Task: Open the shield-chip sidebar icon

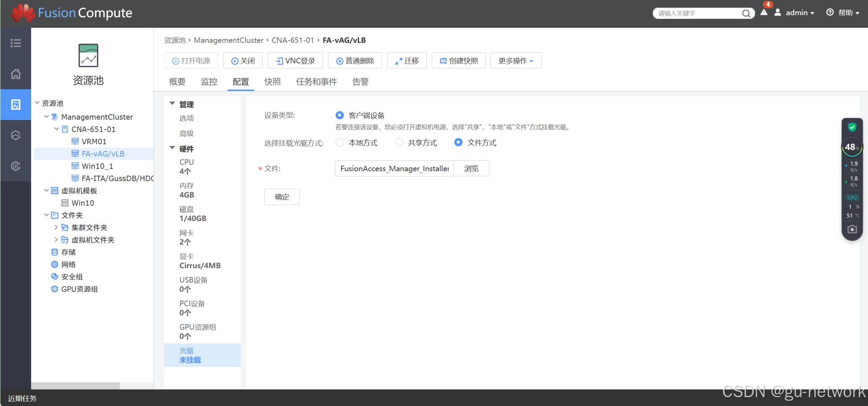Action: click(15, 166)
